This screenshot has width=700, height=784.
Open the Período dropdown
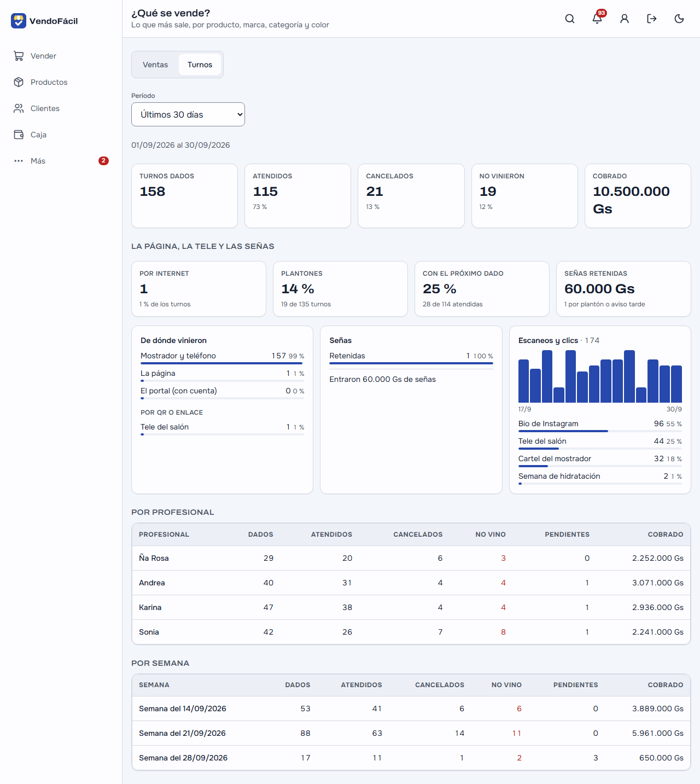coord(188,114)
